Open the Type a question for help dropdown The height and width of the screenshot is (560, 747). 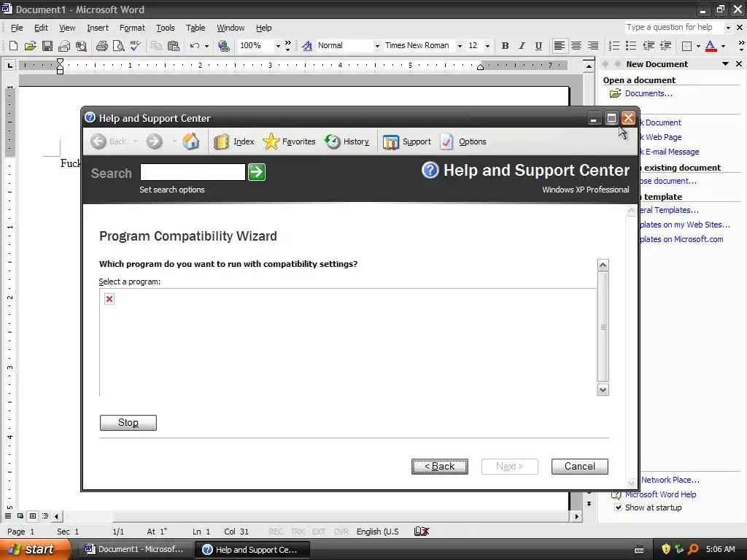728,28
